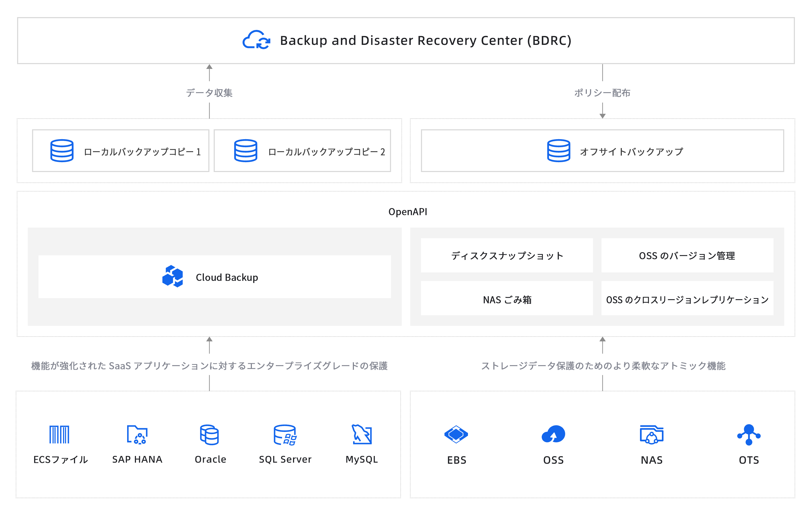This screenshot has height=515, width=812.
Task: Select OSS のクロスリージョンレプリケーション box
Action: [x=687, y=299]
